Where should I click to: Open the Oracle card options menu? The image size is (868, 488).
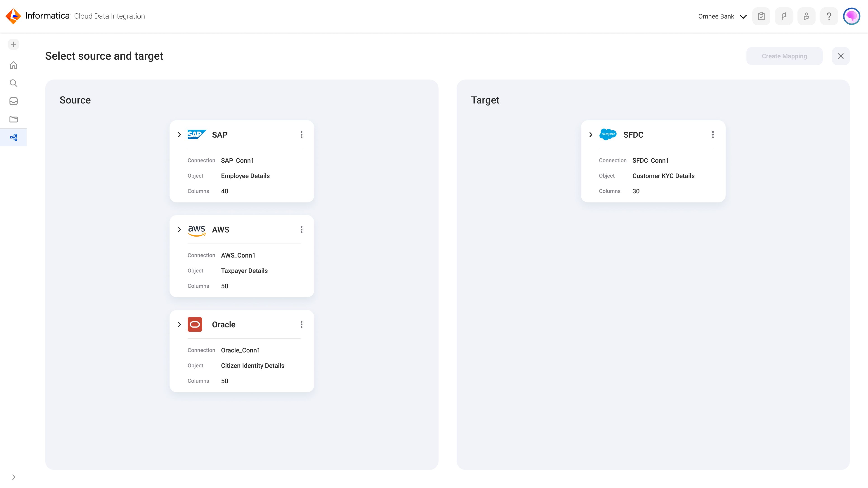[x=302, y=324]
